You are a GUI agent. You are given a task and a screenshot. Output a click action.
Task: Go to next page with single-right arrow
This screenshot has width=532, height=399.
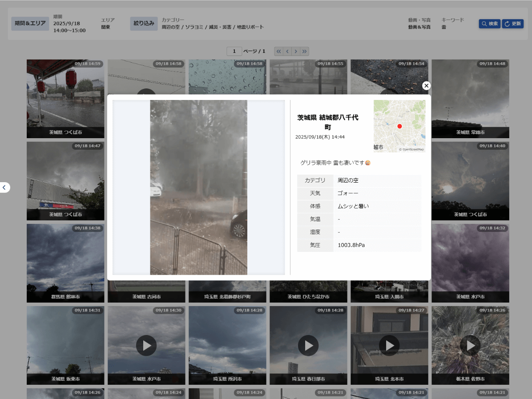tap(296, 52)
